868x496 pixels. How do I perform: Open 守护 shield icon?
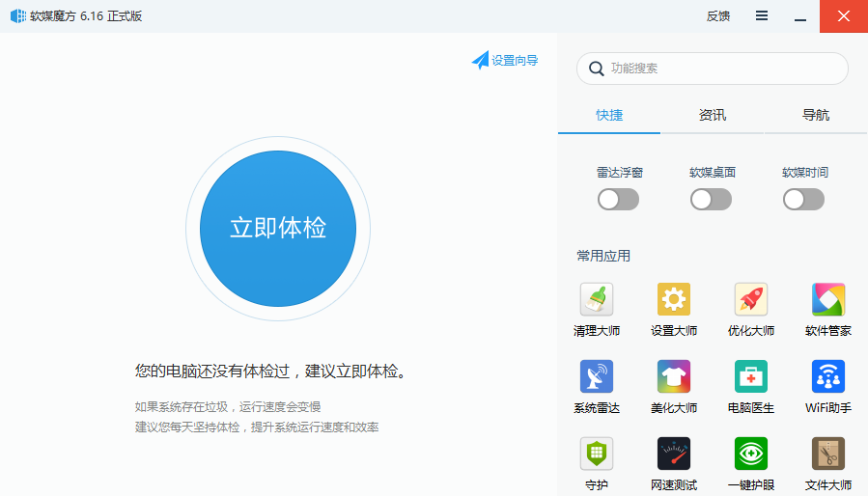click(596, 454)
